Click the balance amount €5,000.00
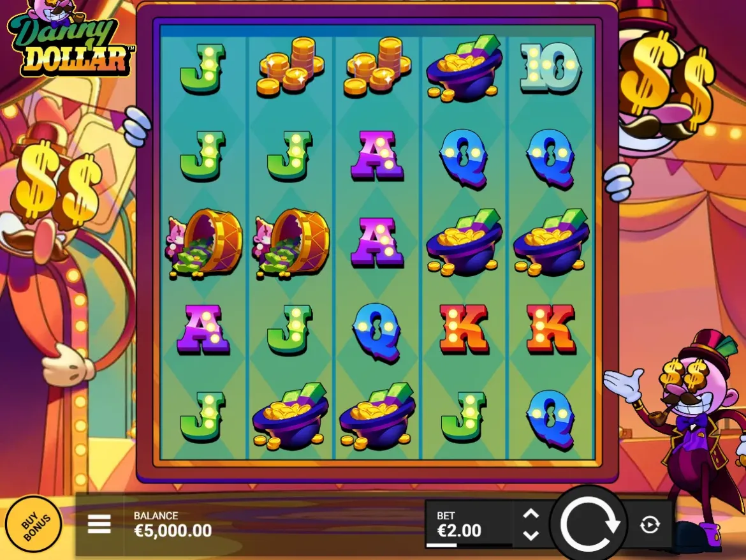Image resolution: width=746 pixels, height=560 pixels. click(x=173, y=531)
